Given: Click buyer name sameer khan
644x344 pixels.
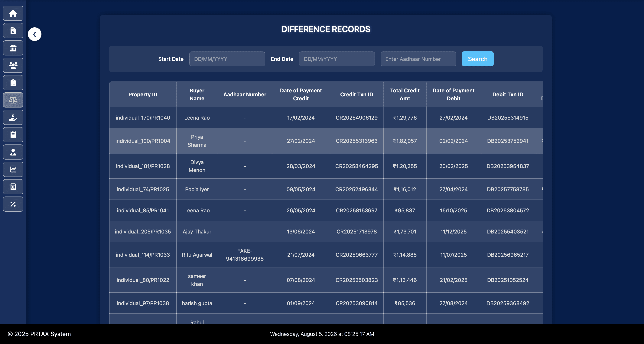Looking at the screenshot, I should [197, 280].
